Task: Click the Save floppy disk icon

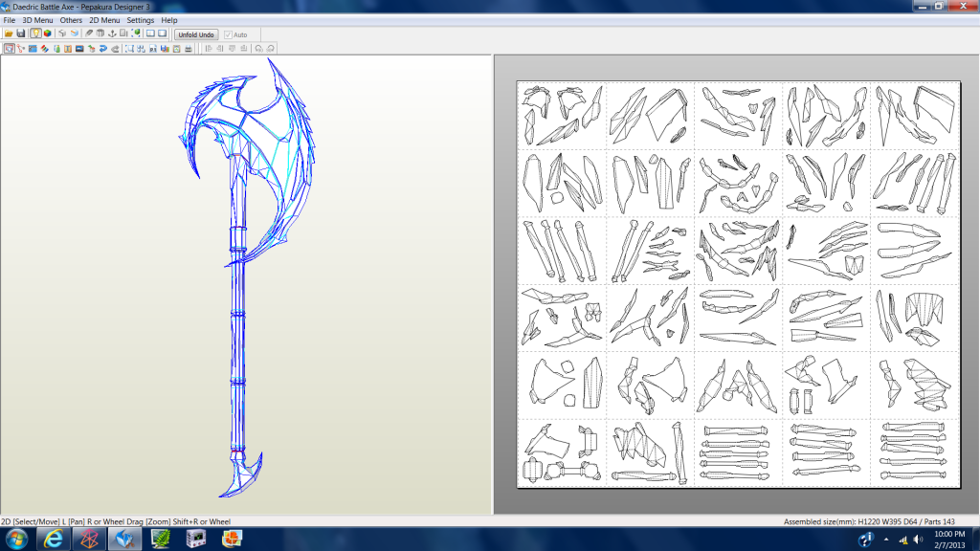Action: click(21, 33)
